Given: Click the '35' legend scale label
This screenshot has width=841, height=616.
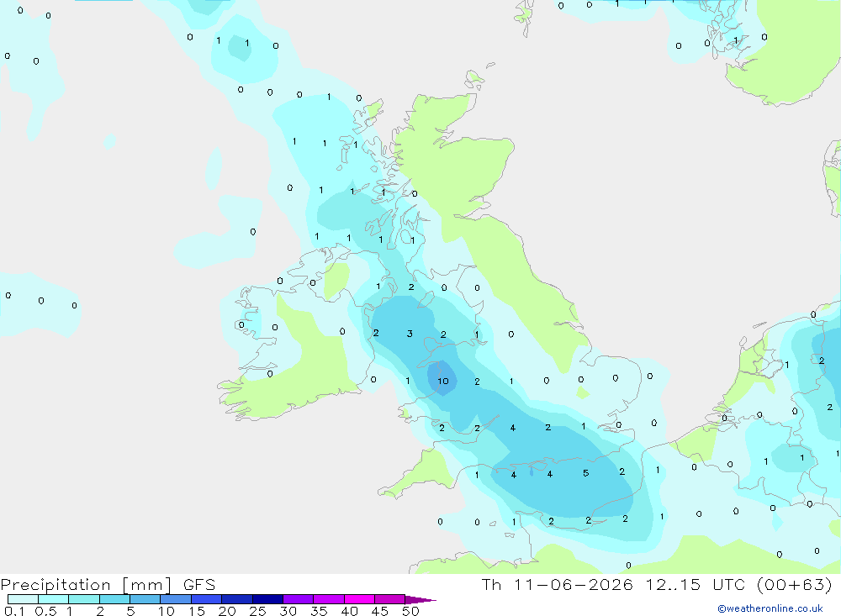Looking at the screenshot, I should 319,611.
